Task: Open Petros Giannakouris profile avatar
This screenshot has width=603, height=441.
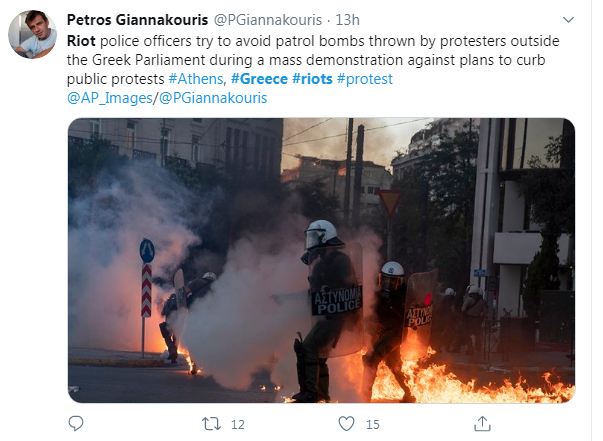Action: click(32, 34)
